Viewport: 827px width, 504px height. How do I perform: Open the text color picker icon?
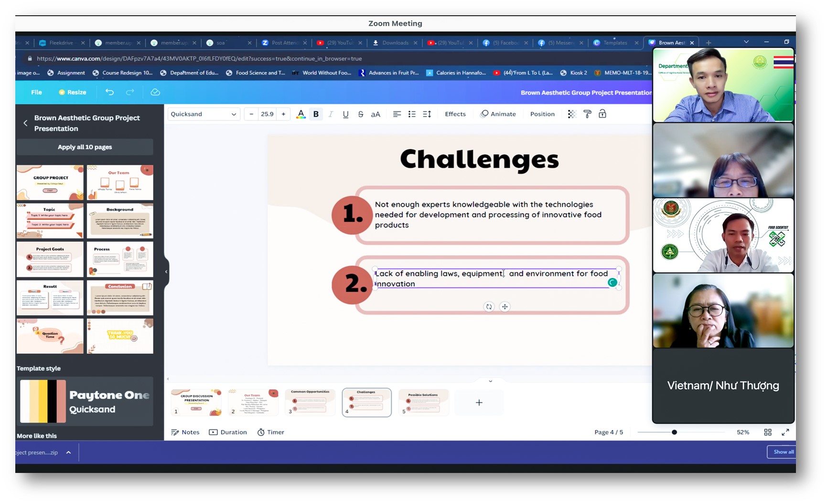301,114
